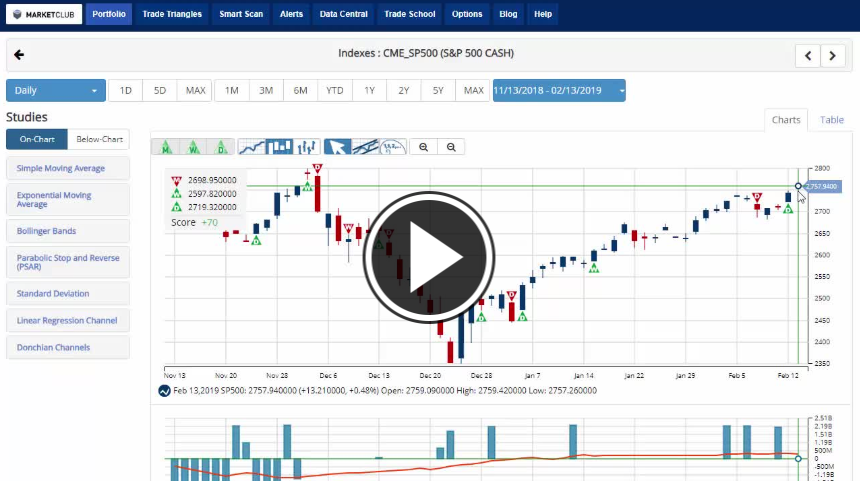This screenshot has height=481, width=860.
Task: Select historical MAX range
Action: coord(473,90)
